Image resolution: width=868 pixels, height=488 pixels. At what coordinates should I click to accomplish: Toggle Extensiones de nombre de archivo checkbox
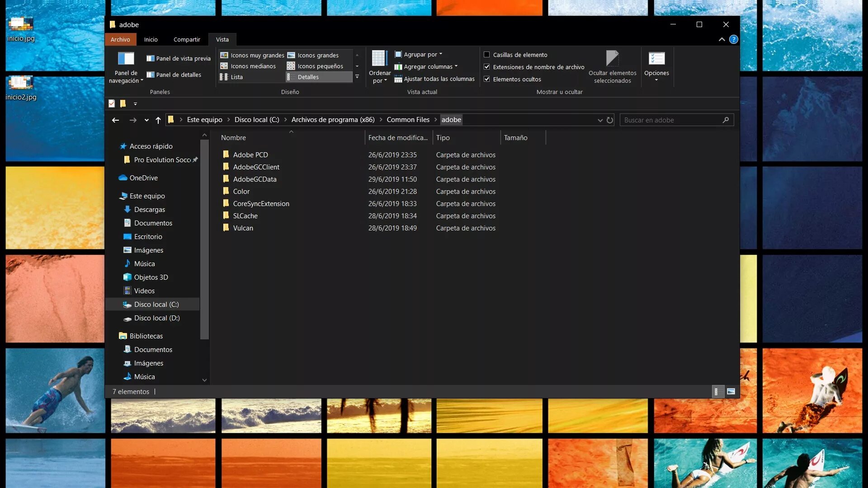(x=487, y=67)
